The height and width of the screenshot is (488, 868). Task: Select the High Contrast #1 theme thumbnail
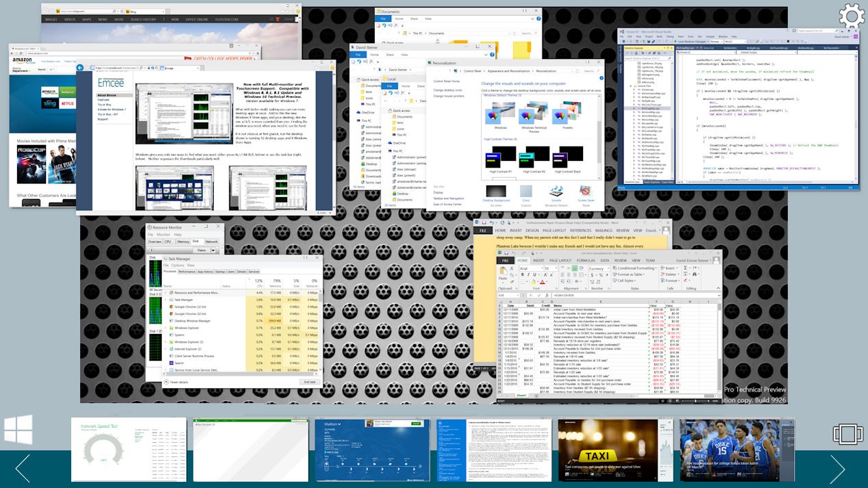coord(498,157)
